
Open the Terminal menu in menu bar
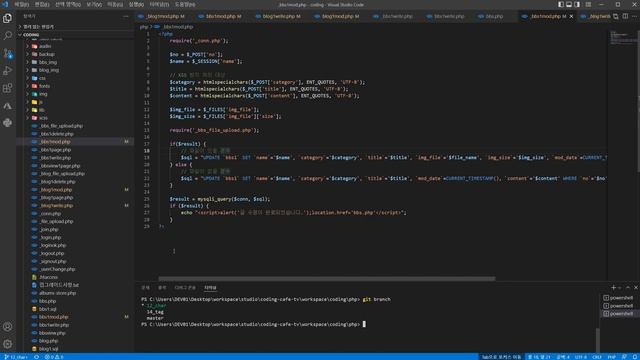click(159, 4)
